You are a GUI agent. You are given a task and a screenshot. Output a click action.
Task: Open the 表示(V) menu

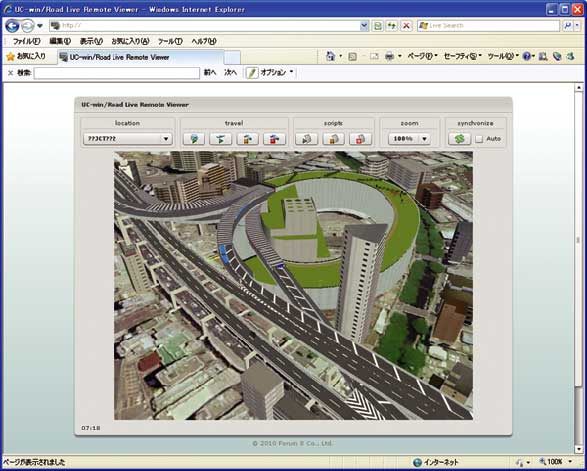coord(91,41)
